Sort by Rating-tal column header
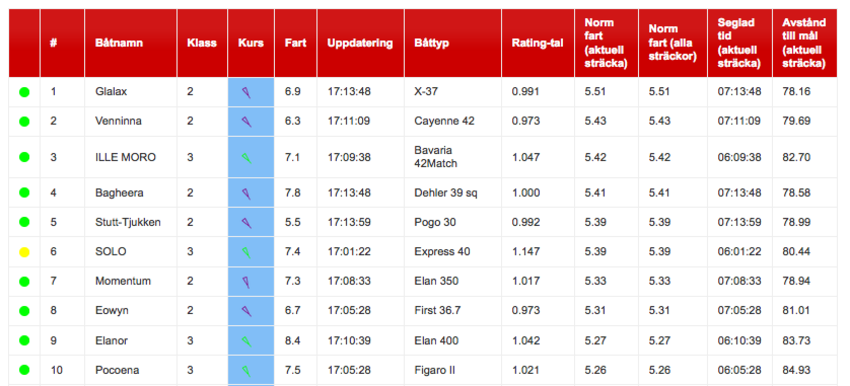The height and width of the screenshot is (386, 850). point(537,43)
